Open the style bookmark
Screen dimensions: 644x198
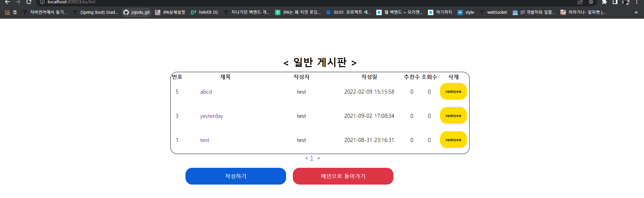pyautogui.click(x=466, y=12)
